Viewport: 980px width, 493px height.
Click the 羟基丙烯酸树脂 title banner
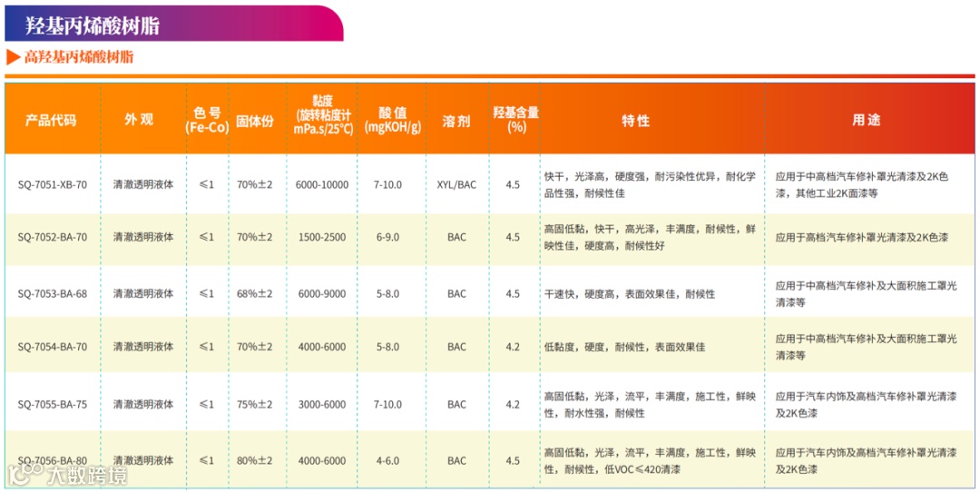pyautogui.click(x=173, y=24)
